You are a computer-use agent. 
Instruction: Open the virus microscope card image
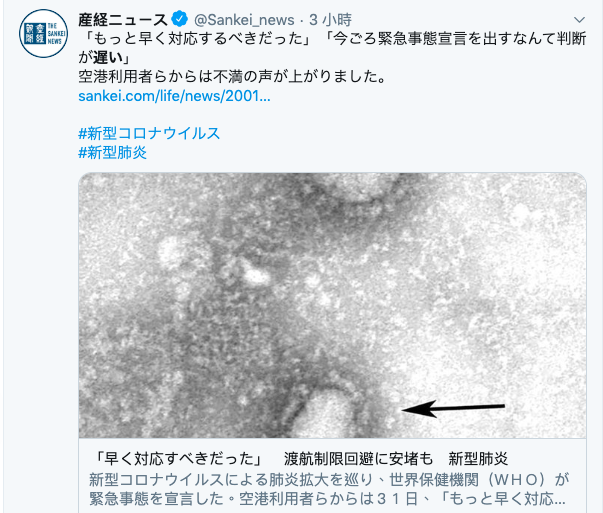332,305
